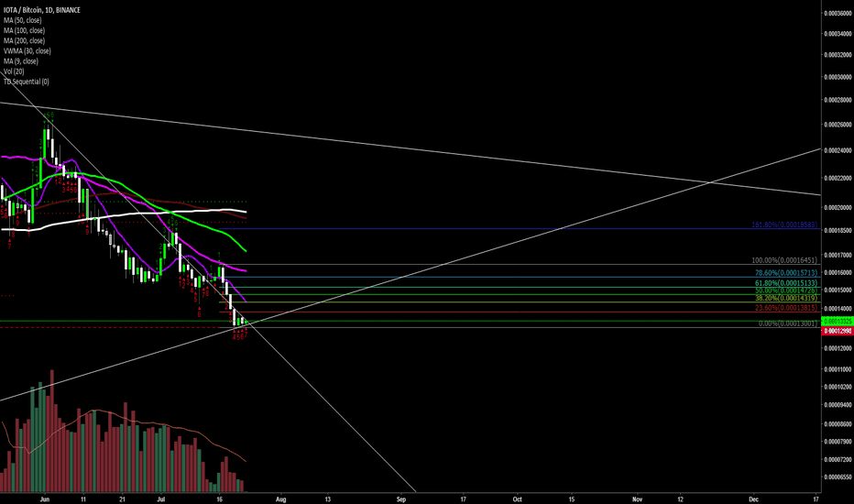Image resolution: width=854 pixels, height=504 pixels.
Task: Click the 0.00034000 price axis label
Action: pyautogui.click(x=838, y=34)
